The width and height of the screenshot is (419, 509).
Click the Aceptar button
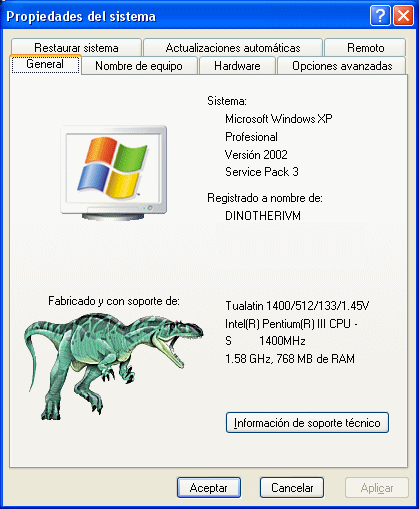pos(209,488)
